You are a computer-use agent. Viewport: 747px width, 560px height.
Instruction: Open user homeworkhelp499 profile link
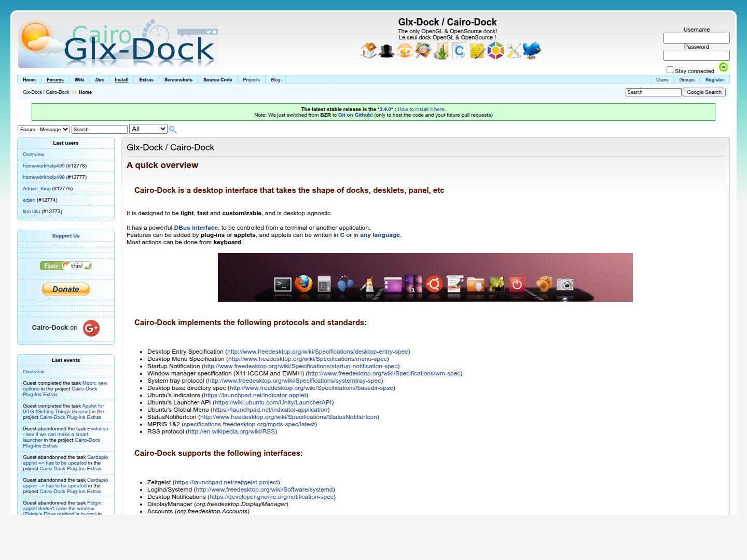click(x=44, y=166)
